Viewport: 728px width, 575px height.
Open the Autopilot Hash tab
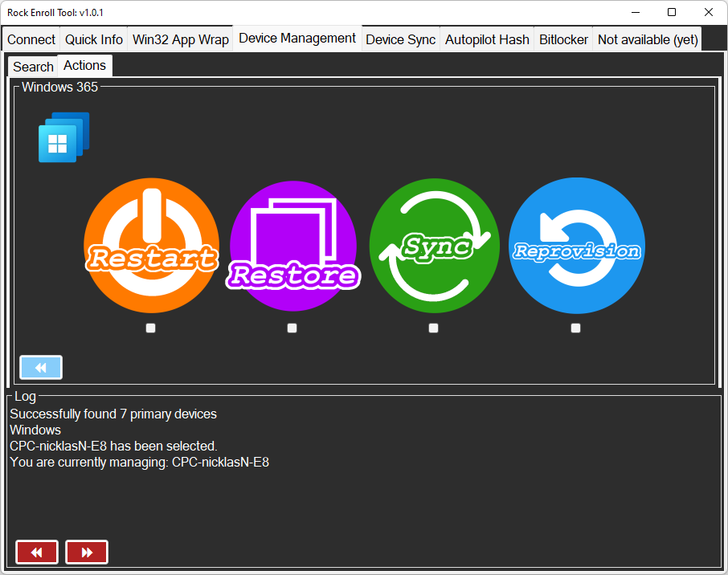click(x=487, y=39)
